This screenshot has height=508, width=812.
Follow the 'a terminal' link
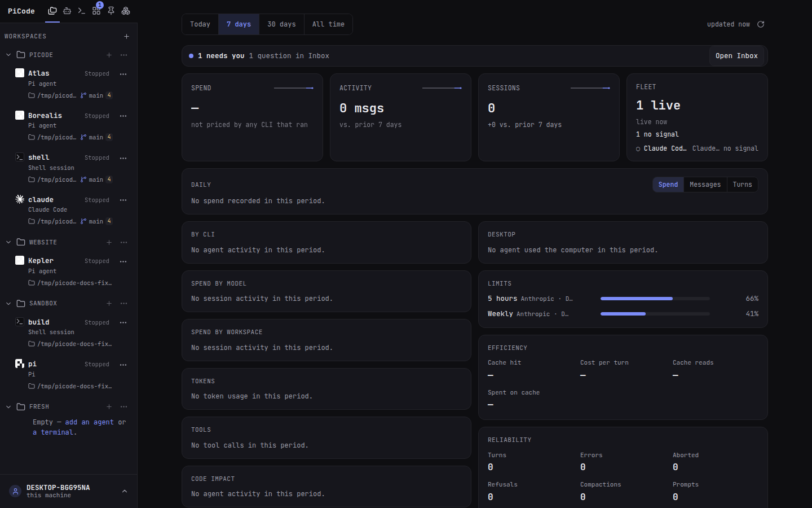click(x=53, y=432)
